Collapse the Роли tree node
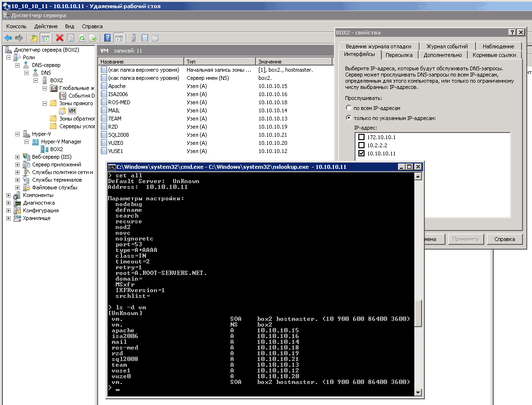Image resolution: width=532 pixels, height=405 pixels. coord(9,58)
